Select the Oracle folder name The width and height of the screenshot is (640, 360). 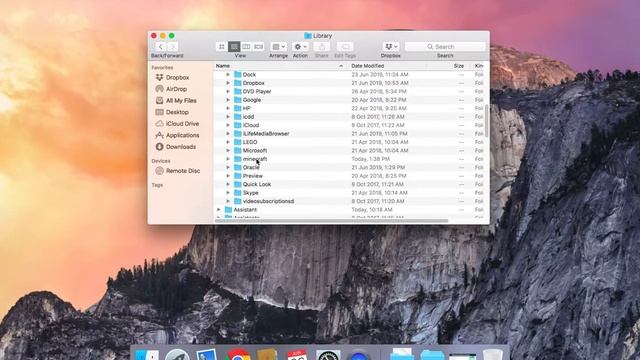click(251, 167)
